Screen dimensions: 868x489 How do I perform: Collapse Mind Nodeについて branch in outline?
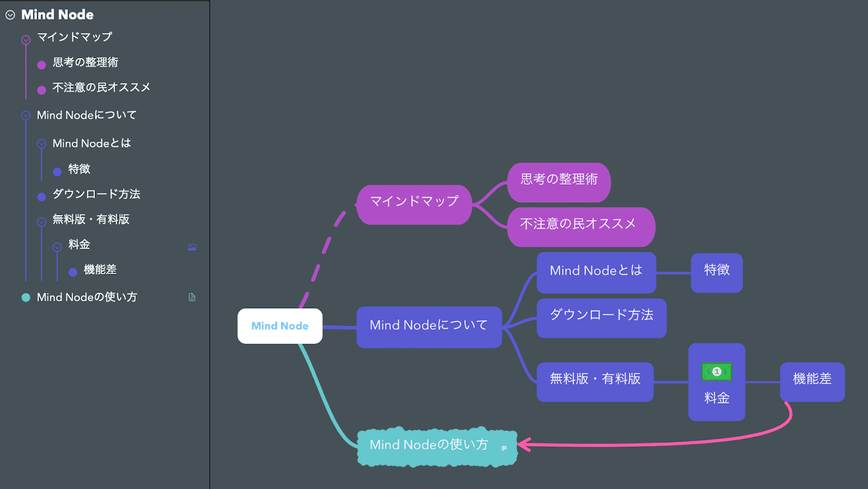pos(25,115)
